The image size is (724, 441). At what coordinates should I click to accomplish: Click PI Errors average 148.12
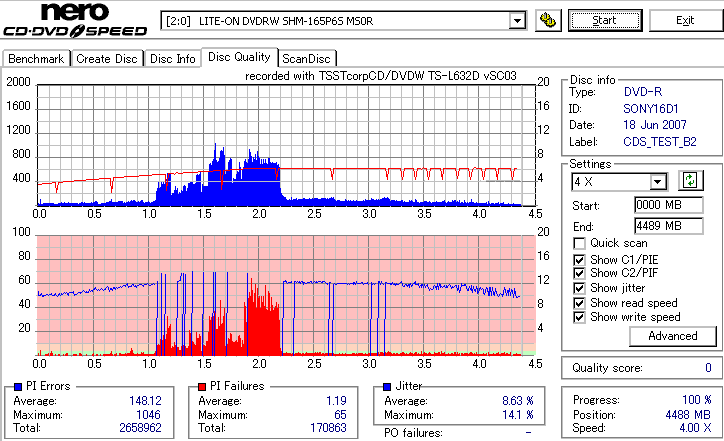[x=145, y=401]
